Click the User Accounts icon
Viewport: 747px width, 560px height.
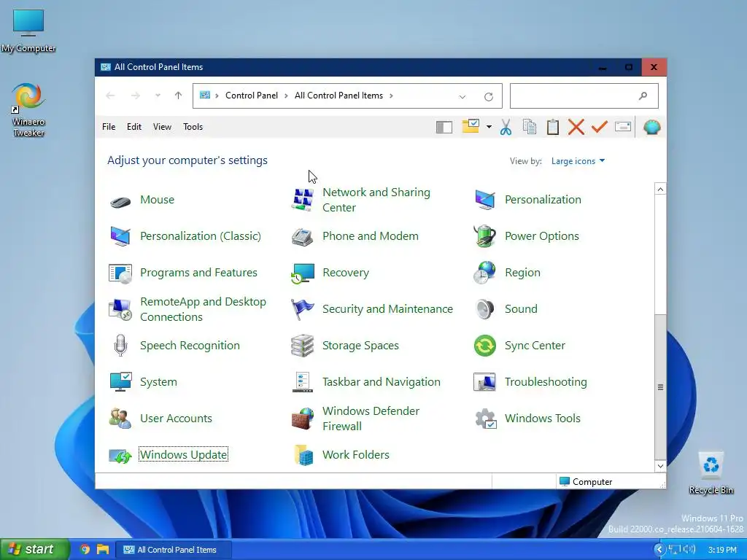click(120, 419)
